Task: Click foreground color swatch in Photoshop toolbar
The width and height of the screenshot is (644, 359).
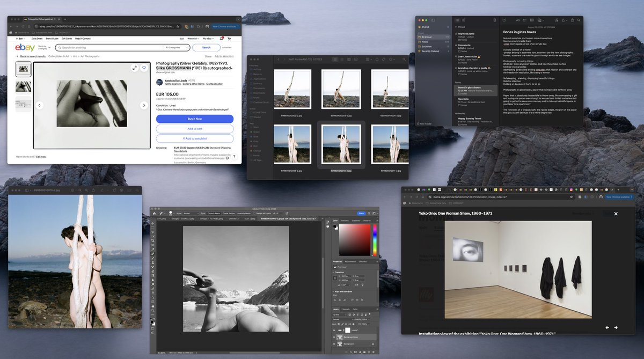Action: pyautogui.click(x=152, y=322)
